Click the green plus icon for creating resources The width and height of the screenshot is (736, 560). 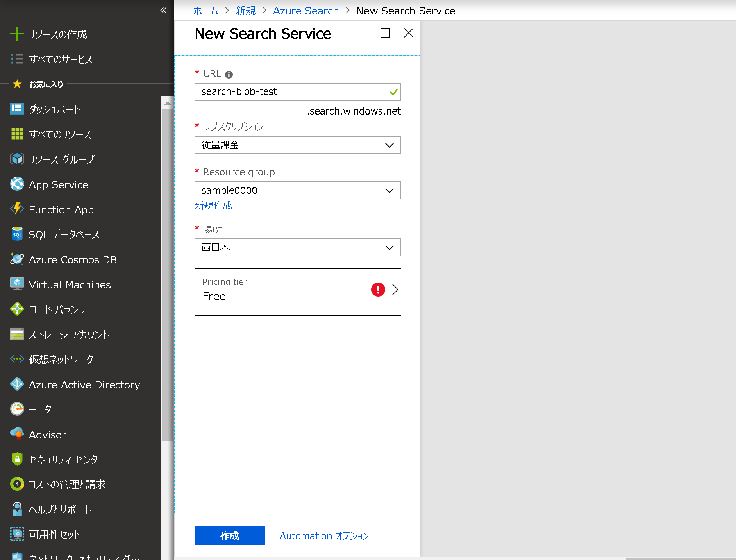pyautogui.click(x=17, y=34)
